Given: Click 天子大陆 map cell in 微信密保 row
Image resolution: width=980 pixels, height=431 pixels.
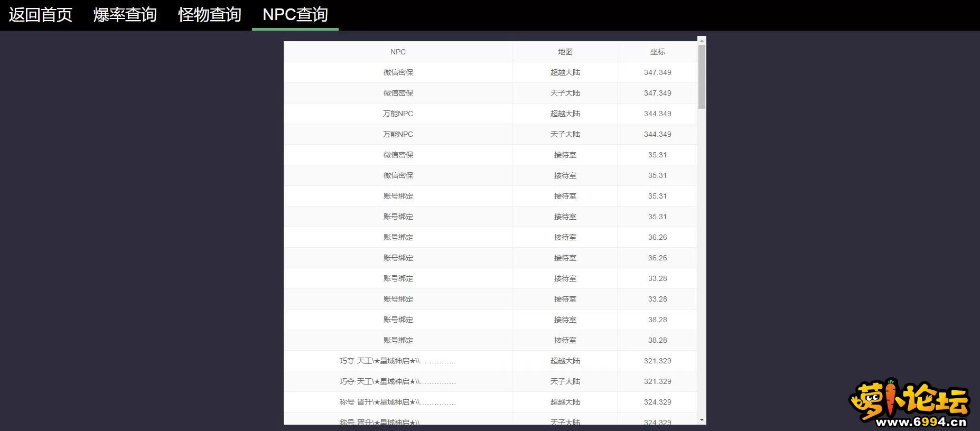Looking at the screenshot, I should point(565,93).
